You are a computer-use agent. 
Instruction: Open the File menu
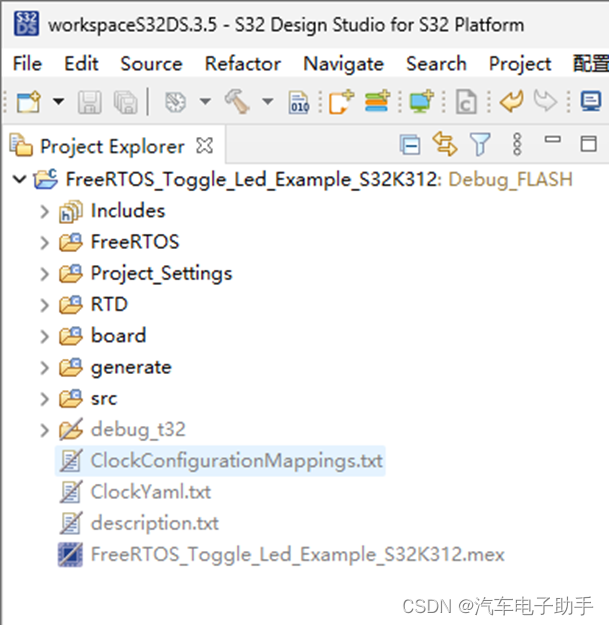(27, 64)
